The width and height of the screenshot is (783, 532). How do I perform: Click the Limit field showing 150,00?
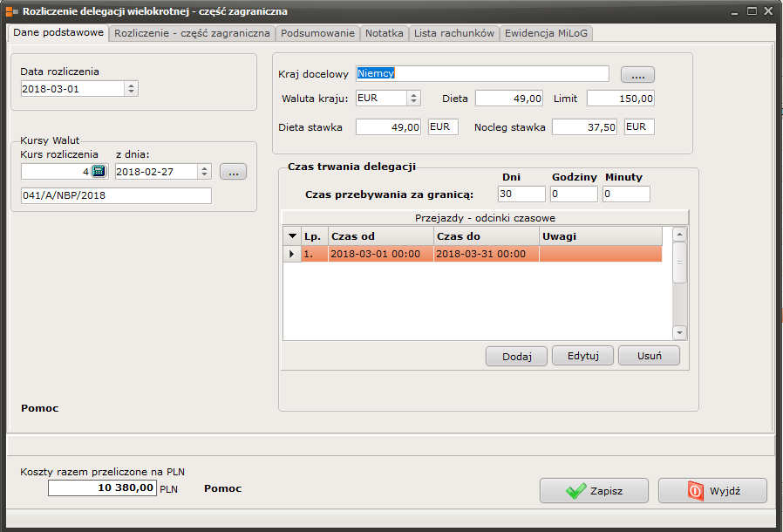pyautogui.click(x=621, y=99)
